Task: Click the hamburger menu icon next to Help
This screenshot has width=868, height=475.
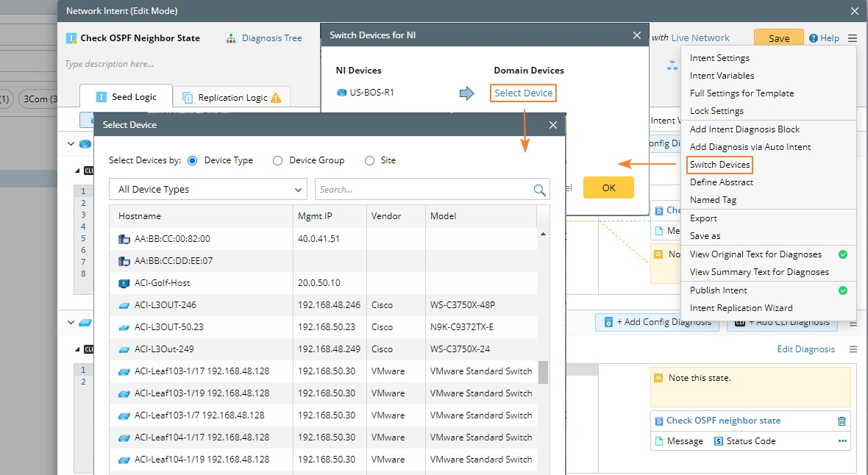Action: click(x=852, y=38)
